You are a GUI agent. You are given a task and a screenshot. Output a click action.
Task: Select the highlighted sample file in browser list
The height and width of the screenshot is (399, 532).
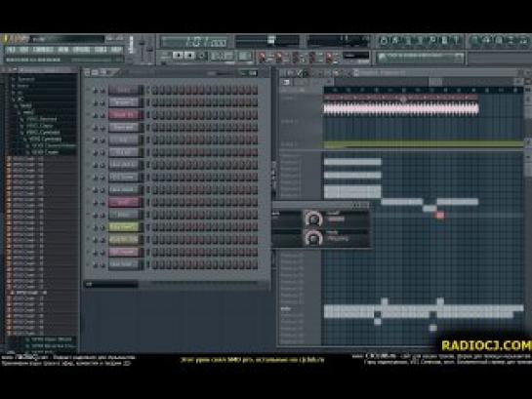tap(30, 293)
